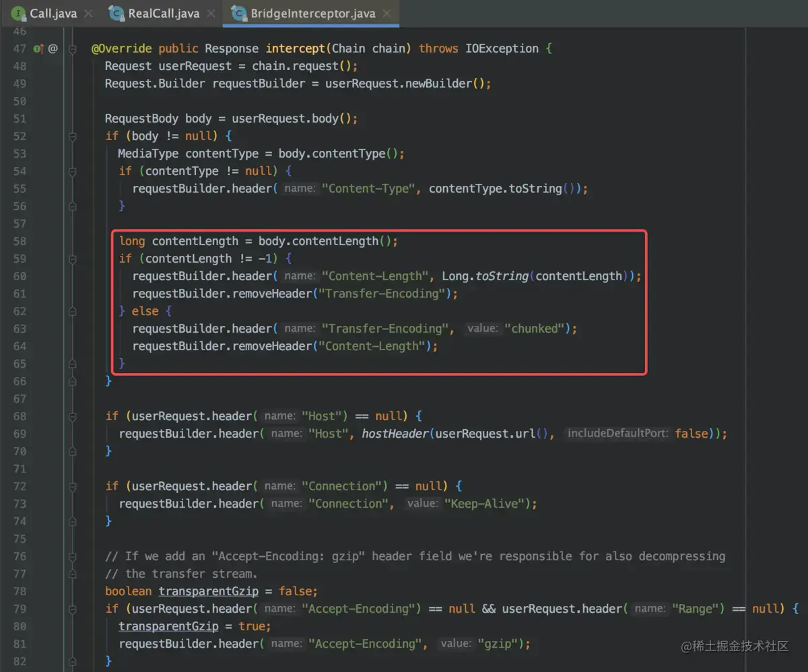The image size is (808, 672).
Task: Collapse the else block at line 62
Action: (x=72, y=311)
